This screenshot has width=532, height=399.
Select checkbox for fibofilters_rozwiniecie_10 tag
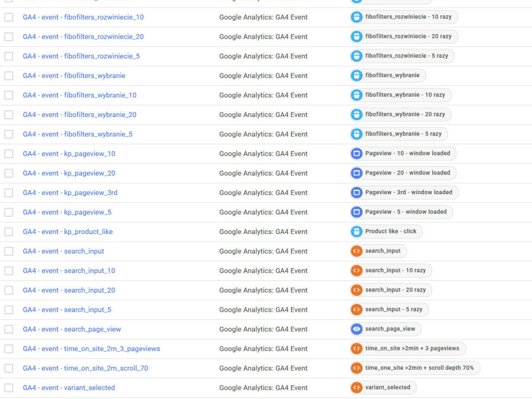tap(9, 18)
